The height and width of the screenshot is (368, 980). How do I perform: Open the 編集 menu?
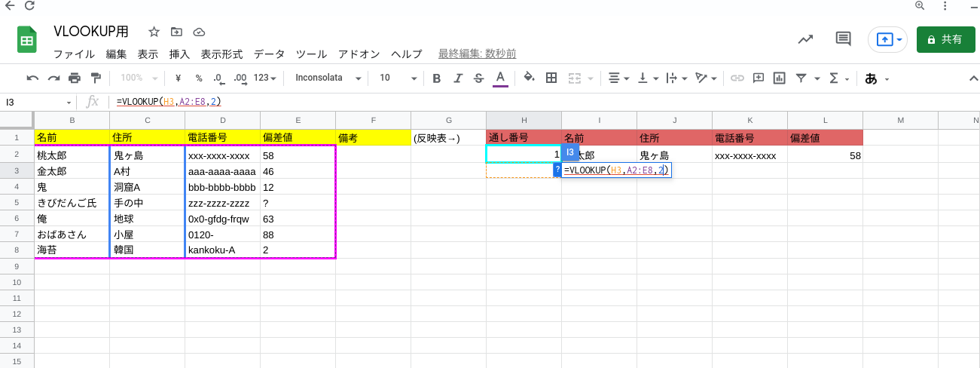[x=116, y=54]
